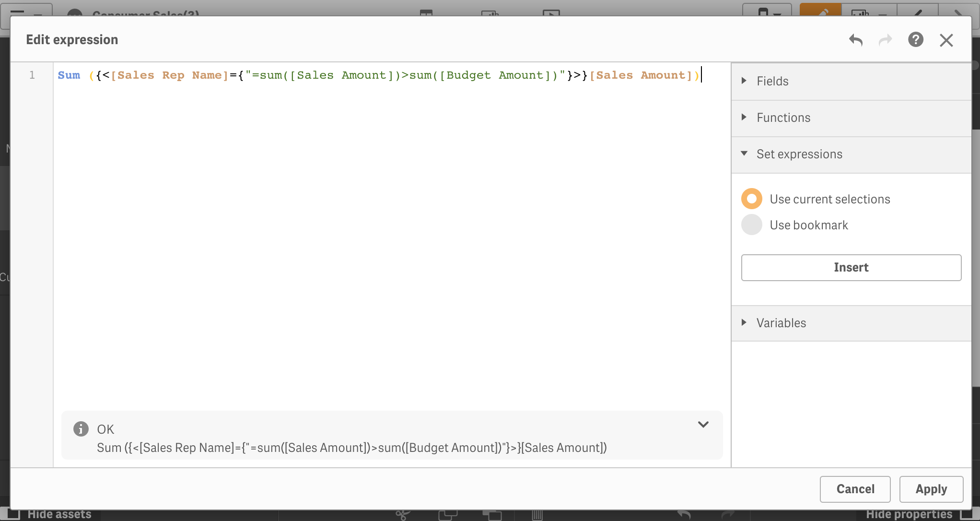Expand the OK status message chevron
980x521 pixels.
click(703, 425)
